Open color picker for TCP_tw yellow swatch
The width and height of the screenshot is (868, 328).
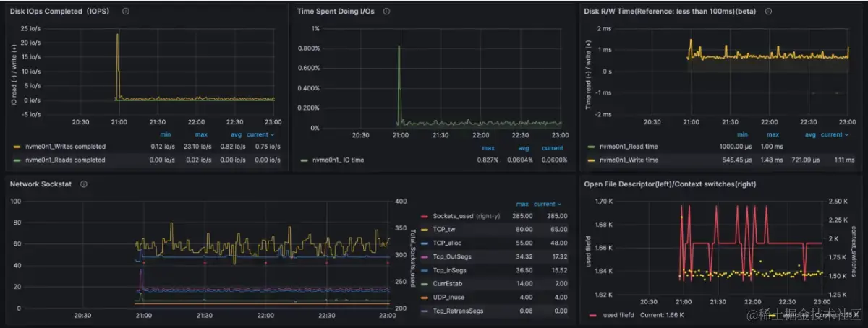click(425, 229)
